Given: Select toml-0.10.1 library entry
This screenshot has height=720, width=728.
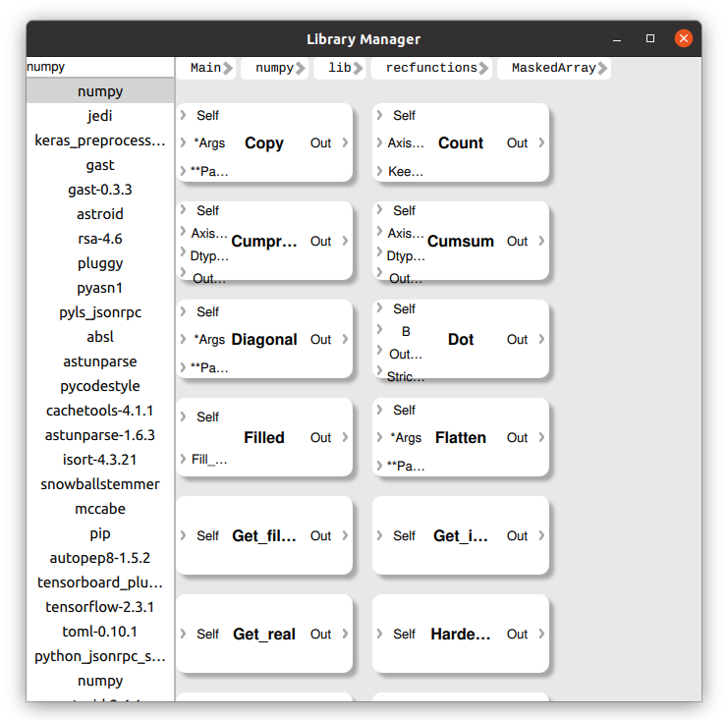Looking at the screenshot, I should (100, 632).
